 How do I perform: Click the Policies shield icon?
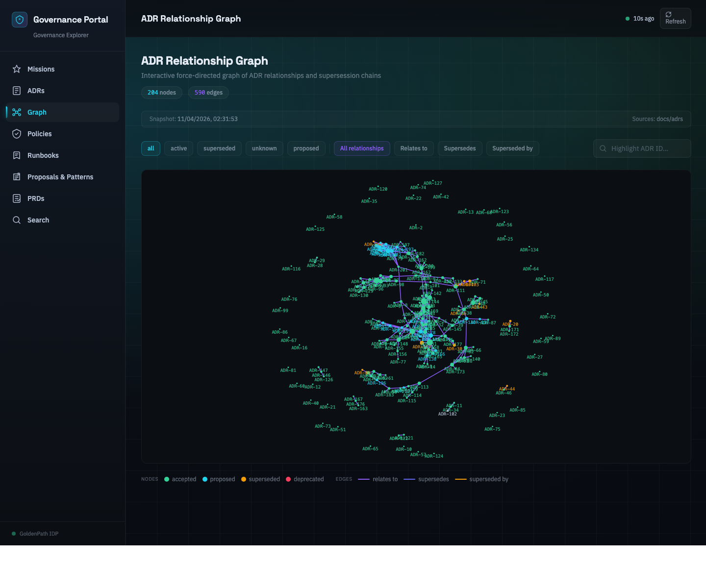(17, 134)
